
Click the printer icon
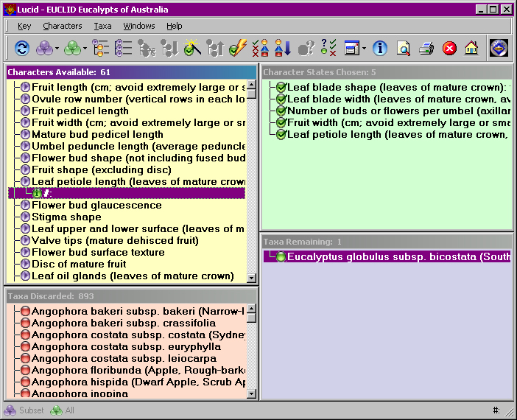[x=426, y=49]
